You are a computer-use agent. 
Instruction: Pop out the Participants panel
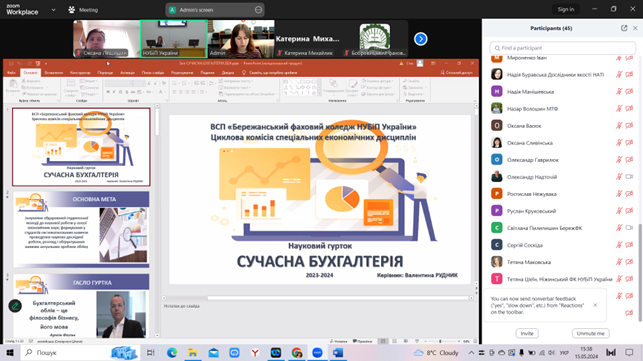[624, 28]
